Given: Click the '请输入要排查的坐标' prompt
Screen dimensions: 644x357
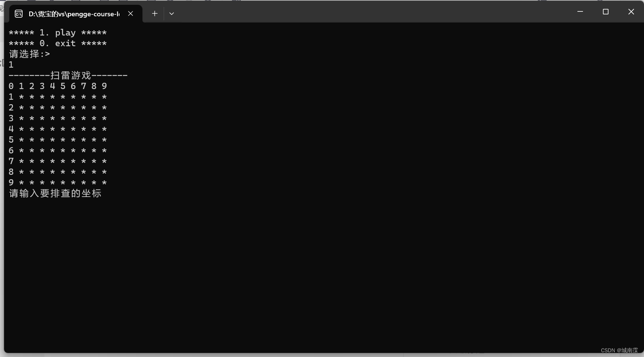Looking at the screenshot, I should click(55, 194).
